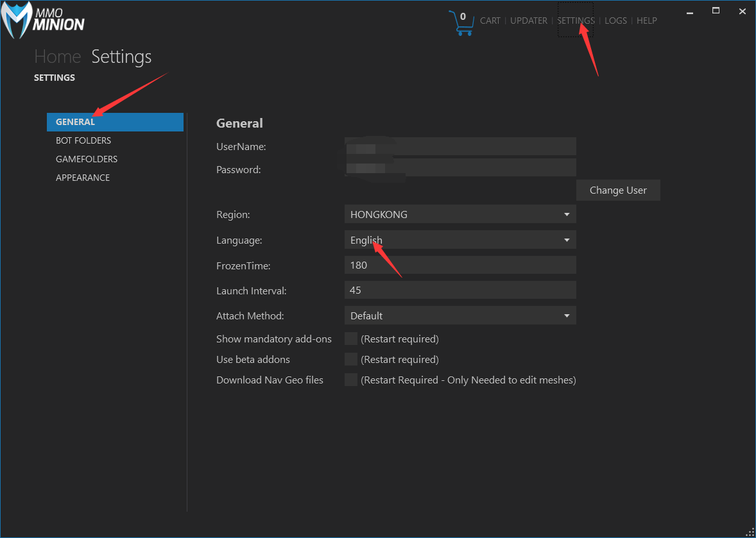This screenshot has width=756, height=538.
Task: Select GAMEFOLDERS in settings sidebar
Action: pos(87,159)
